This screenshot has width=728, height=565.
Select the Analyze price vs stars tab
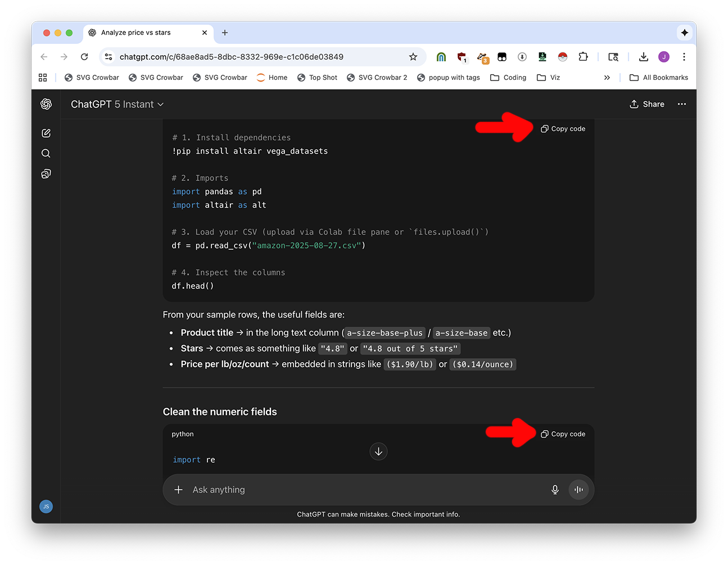(x=136, y=33)
